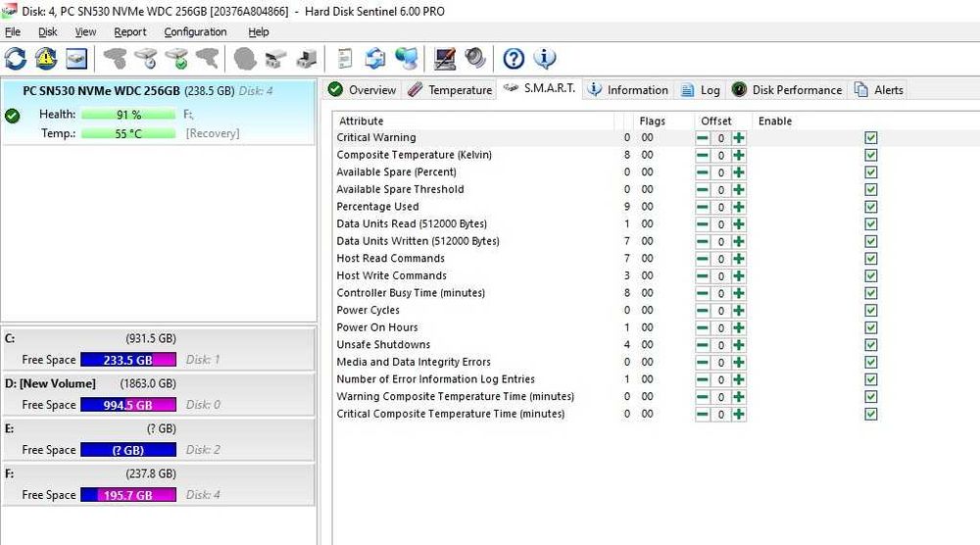
Task: Click the 91 % health bar
Action: pyautogui.click(x=128, y=115)
